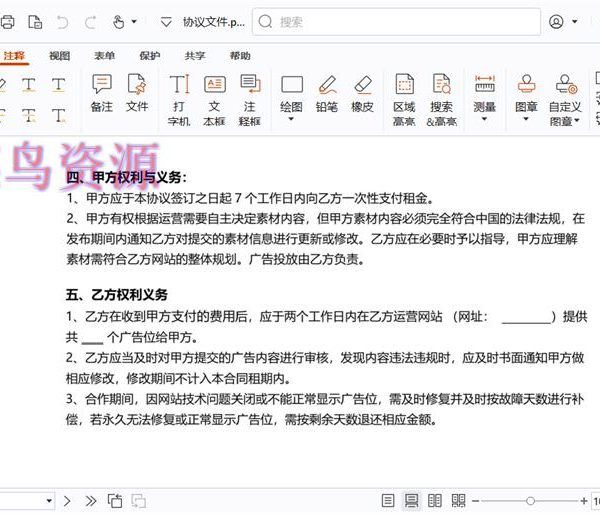Activate the 区域高亮 area highlight tool

tap(404, 98)
